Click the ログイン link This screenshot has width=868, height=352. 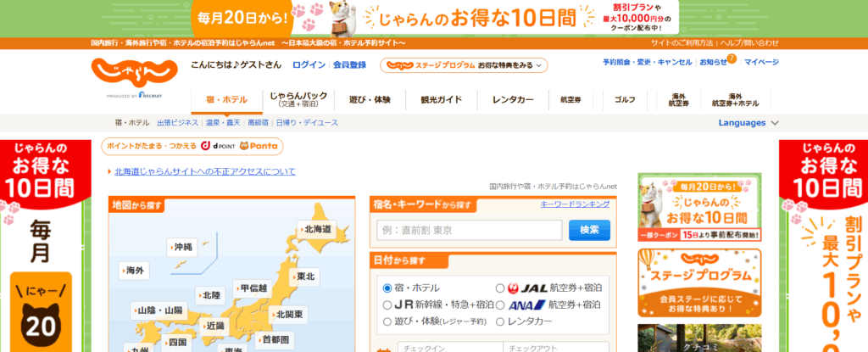309,64
